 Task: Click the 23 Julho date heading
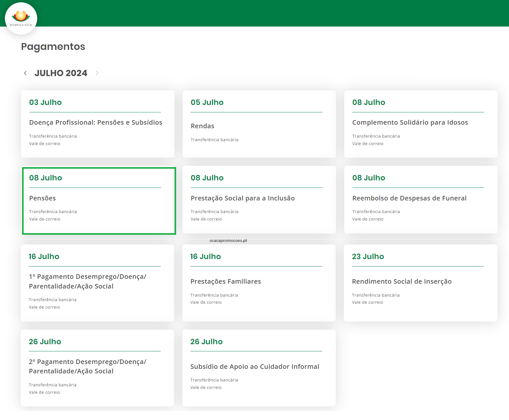click(368, 256)
